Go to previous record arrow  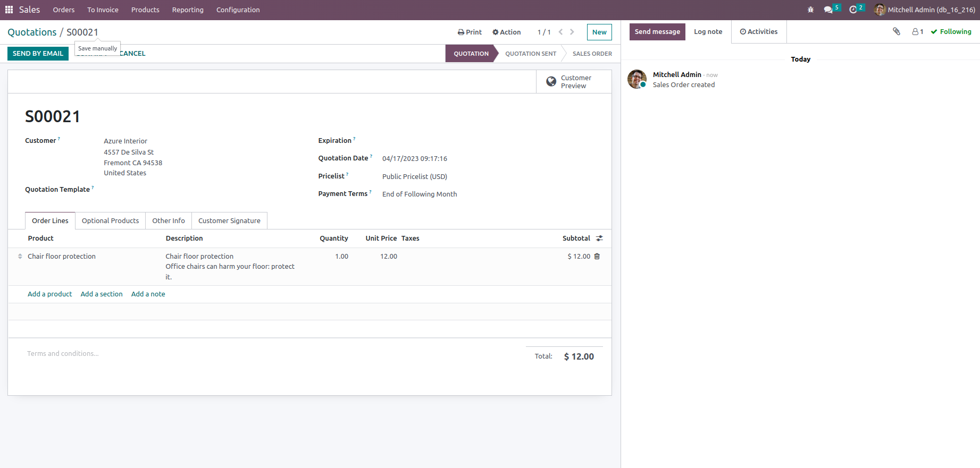pos(560,32)
